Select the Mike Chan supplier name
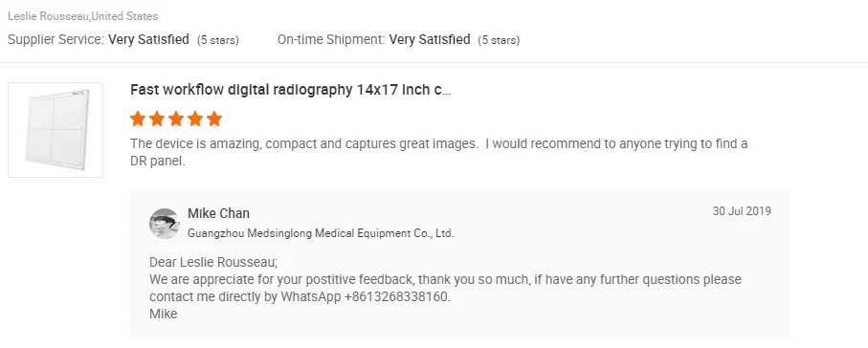This screenshot has height=348, width=868. (x=218, y=213)
